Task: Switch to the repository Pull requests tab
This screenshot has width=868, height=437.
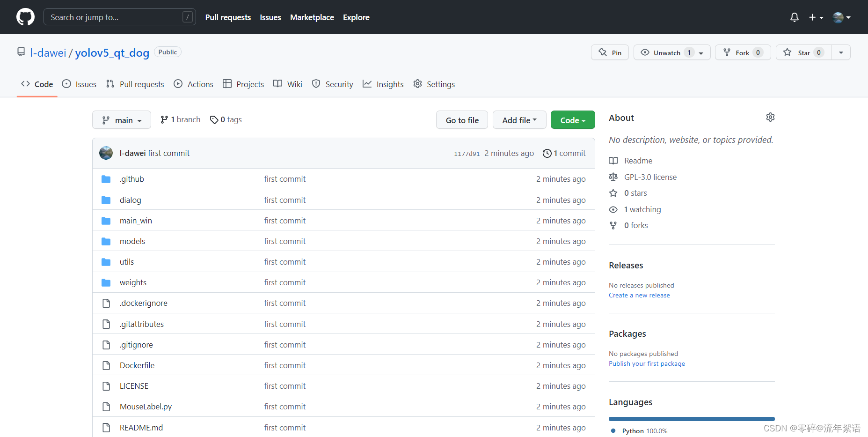Action: tap(135, 84)
